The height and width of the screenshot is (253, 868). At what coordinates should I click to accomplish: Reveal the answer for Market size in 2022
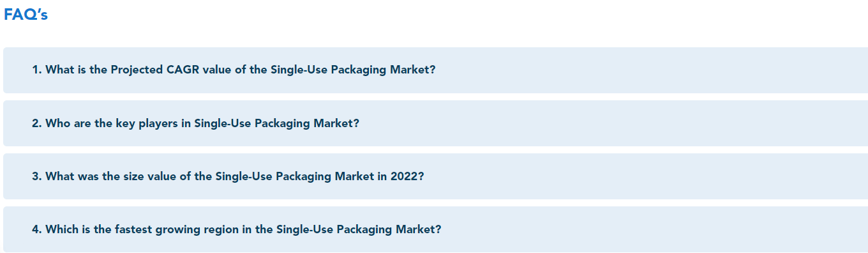435,176
